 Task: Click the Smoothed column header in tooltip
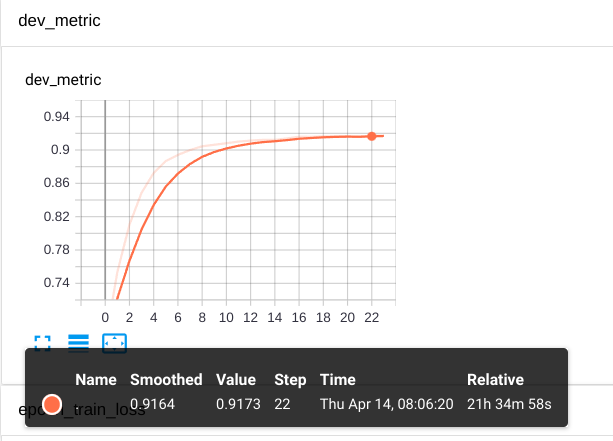(x=166, y=380)
